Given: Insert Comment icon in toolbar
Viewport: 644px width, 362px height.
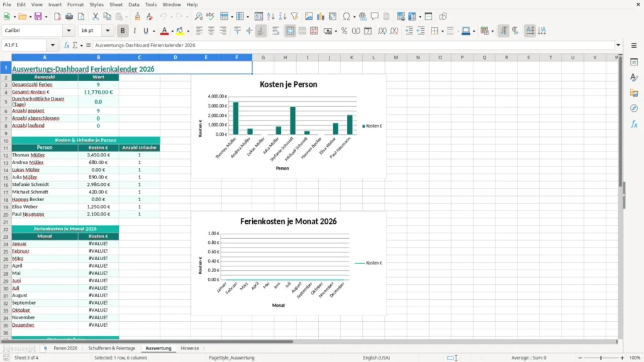Looking at the screenshot, I should pyautogui.click(x=375, y=16).
